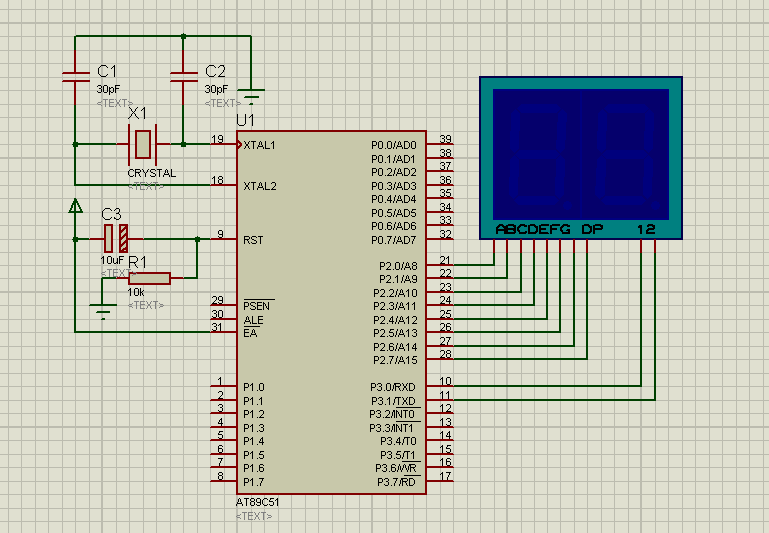The width and height of the screenshot is (769, 533).
Task: Click the <TEXT> placeholder under AT89C51
Action: pos(254,516)
